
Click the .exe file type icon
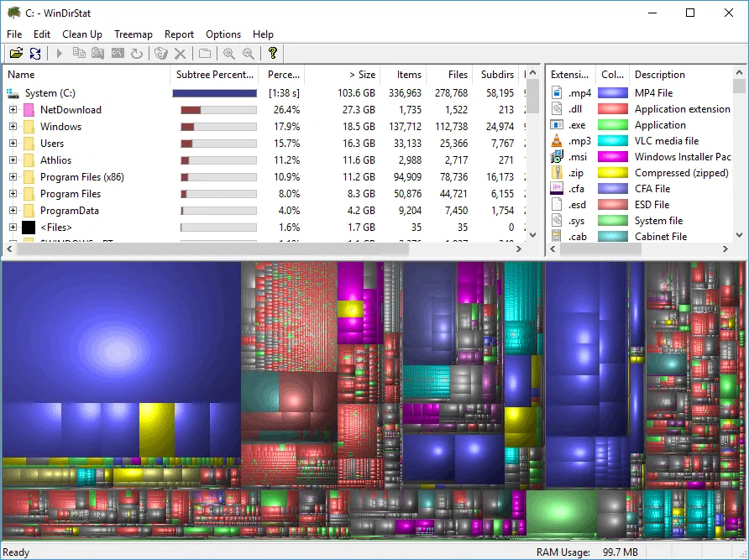click(557, 125)
